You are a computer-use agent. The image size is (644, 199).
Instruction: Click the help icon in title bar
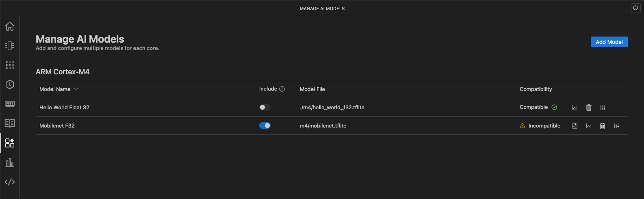point(635,8)
